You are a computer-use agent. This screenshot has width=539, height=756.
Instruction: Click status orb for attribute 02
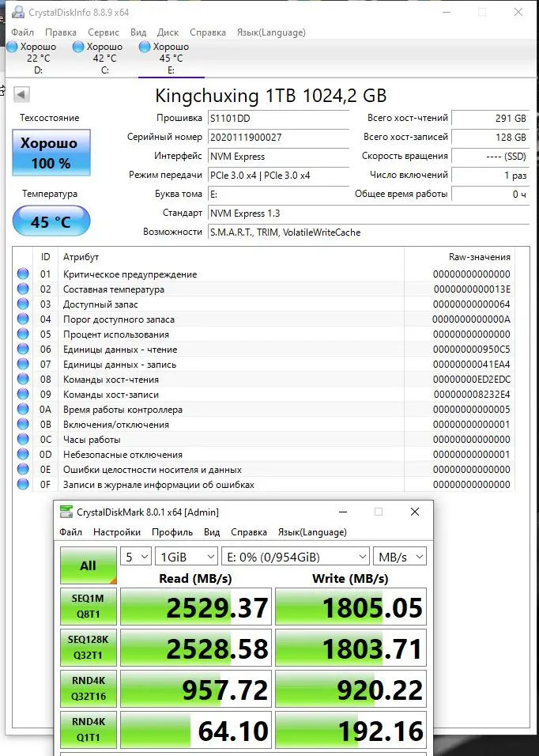coord(23,289)
